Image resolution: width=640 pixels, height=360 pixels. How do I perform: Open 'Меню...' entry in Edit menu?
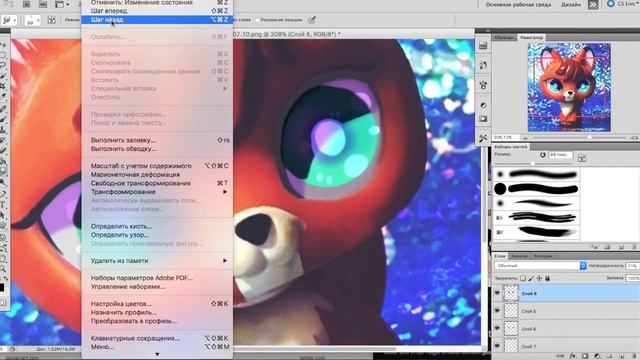(157, 347)
